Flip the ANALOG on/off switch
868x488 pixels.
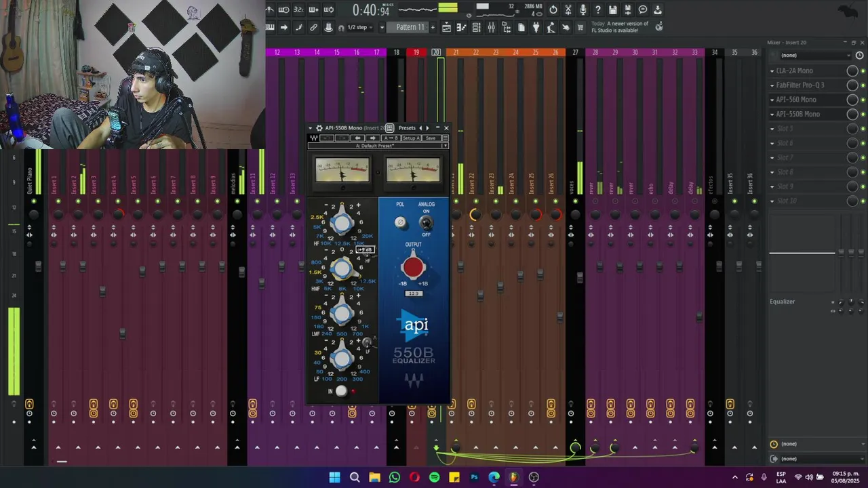tap(426, 222)
